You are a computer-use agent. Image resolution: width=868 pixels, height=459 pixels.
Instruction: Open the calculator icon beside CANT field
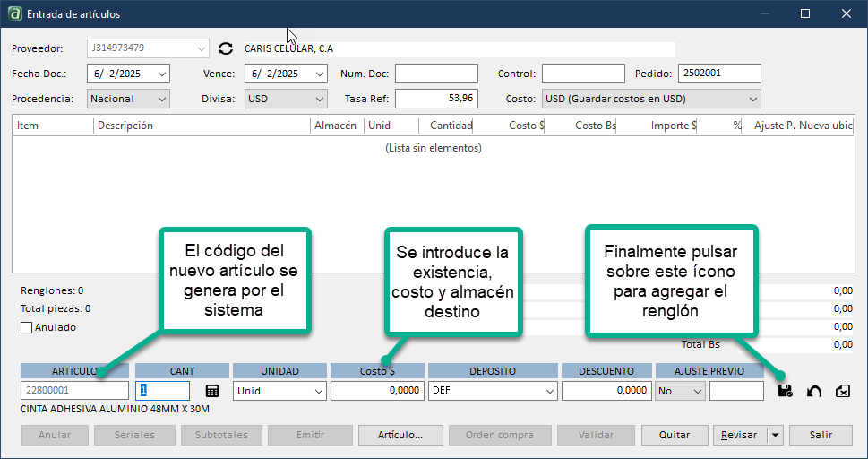click(x=212, y=391)
